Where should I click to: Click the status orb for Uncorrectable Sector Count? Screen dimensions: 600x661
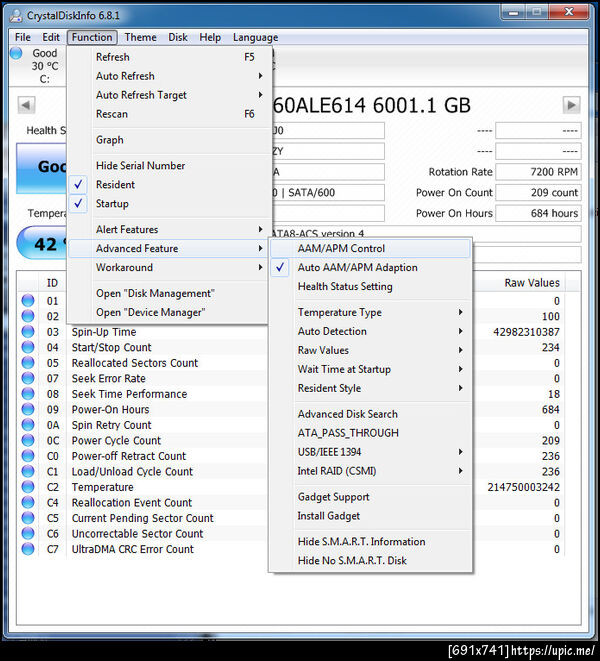coord(28,533)
